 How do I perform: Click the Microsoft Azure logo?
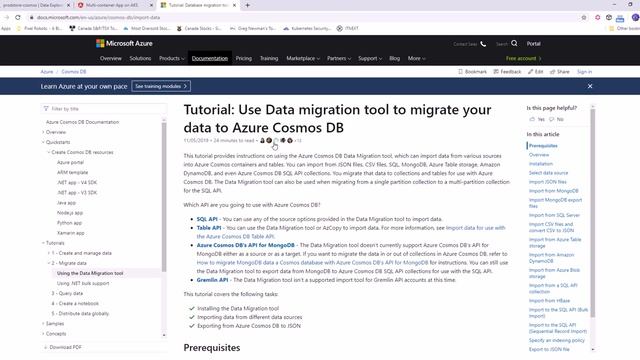(124, 43)
